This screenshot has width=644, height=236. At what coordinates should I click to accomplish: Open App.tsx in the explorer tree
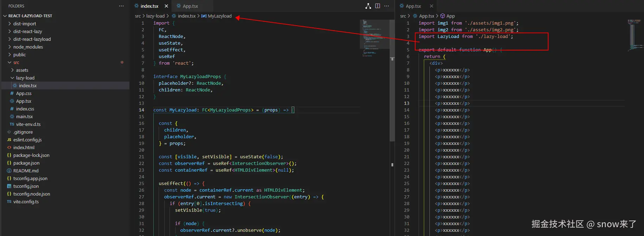coord(24,101)
